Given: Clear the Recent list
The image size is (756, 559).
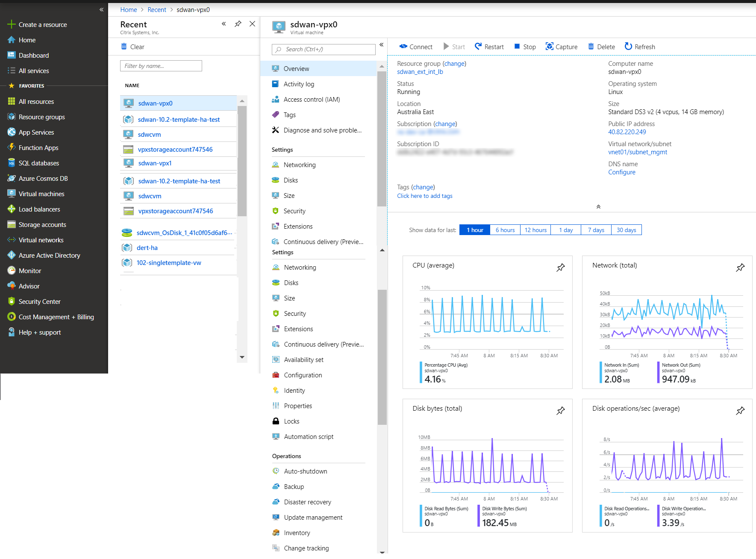Looking at the screenshot, I should pyautogui.click(x=132, y=47).
